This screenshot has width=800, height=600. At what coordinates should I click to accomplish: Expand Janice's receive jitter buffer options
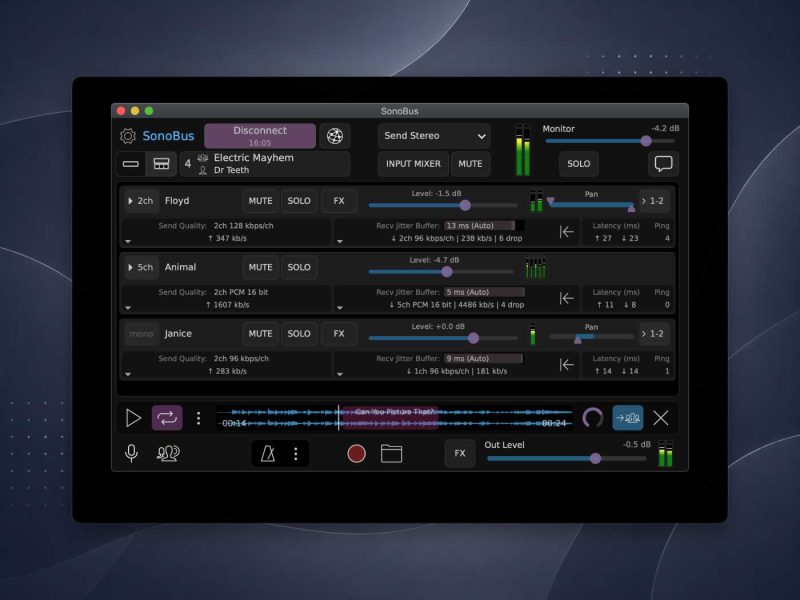tap(340, 374)
